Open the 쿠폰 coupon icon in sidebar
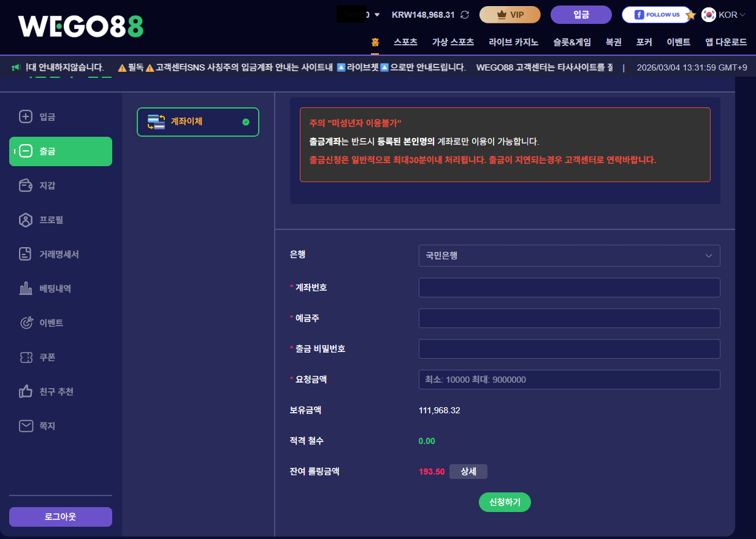This screenshot has width=756, height=539. pos(26,357)
